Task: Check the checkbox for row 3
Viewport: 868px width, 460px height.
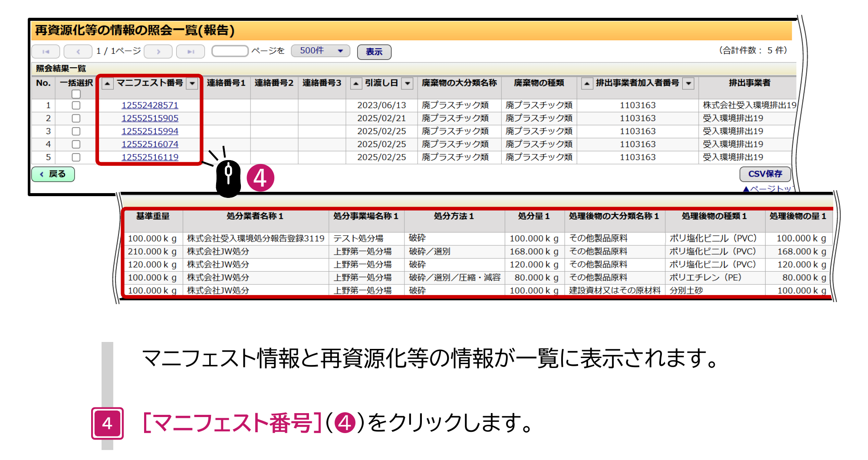Action: [76, 131]
